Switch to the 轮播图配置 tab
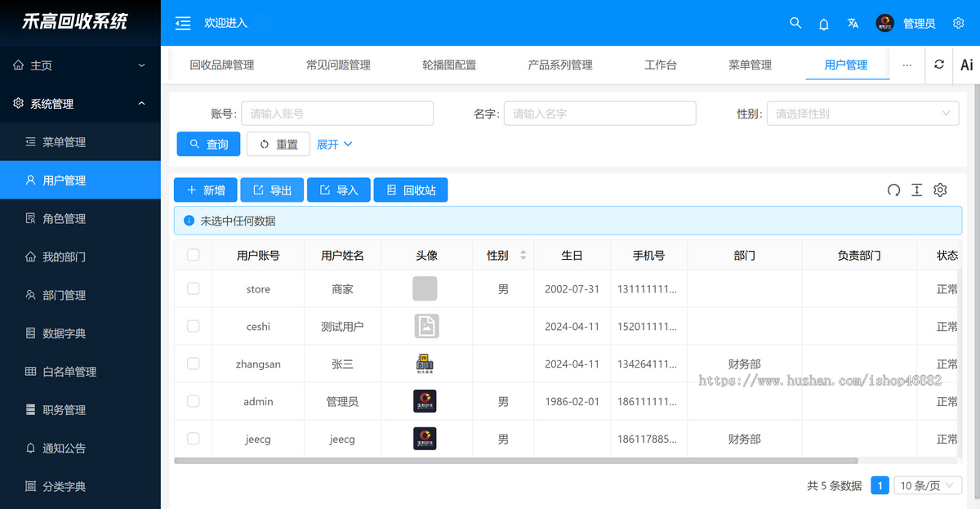The height and width of the screenshot is (509, 980). pyautogui.click(x=449, y=65)
